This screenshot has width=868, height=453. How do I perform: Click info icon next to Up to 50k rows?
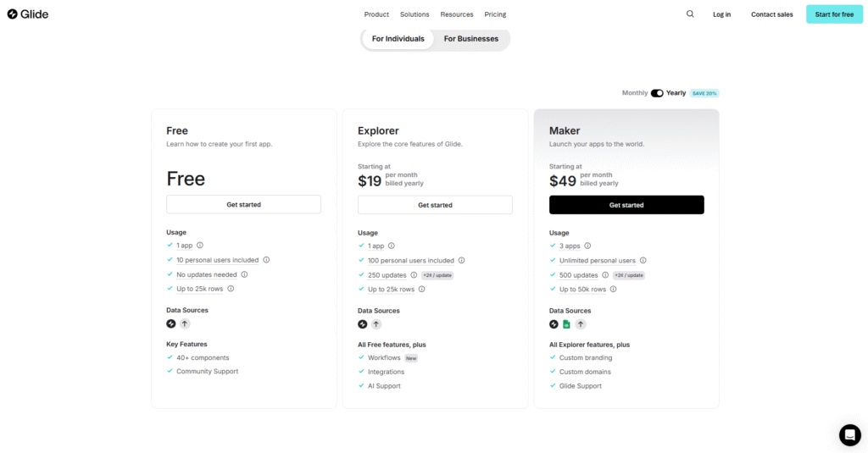point(614,290)
